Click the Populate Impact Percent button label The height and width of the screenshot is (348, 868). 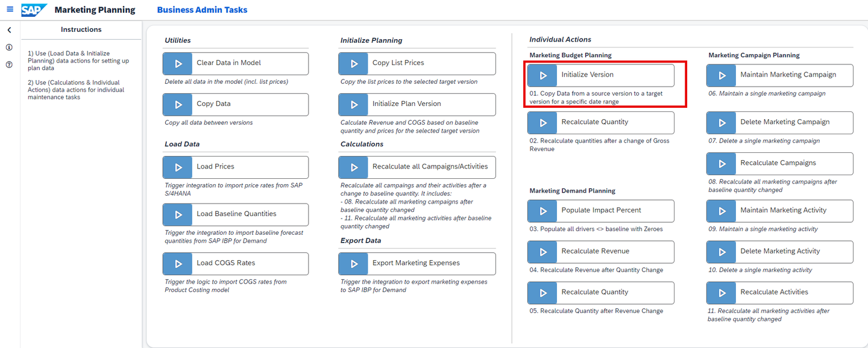coord(601,210)
